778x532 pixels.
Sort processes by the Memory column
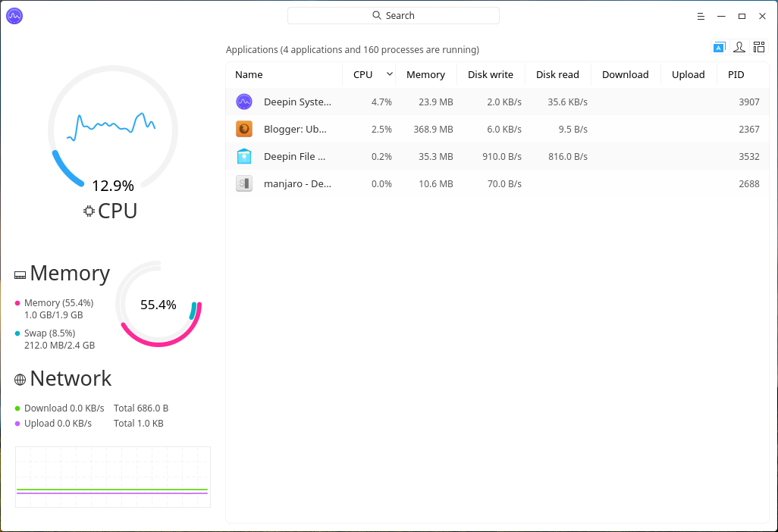(426, 74)
